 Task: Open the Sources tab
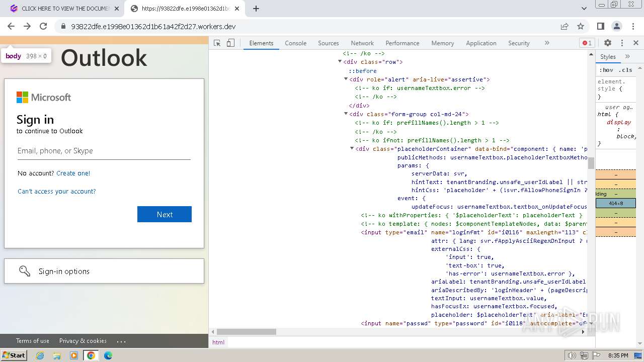point(328,43)
